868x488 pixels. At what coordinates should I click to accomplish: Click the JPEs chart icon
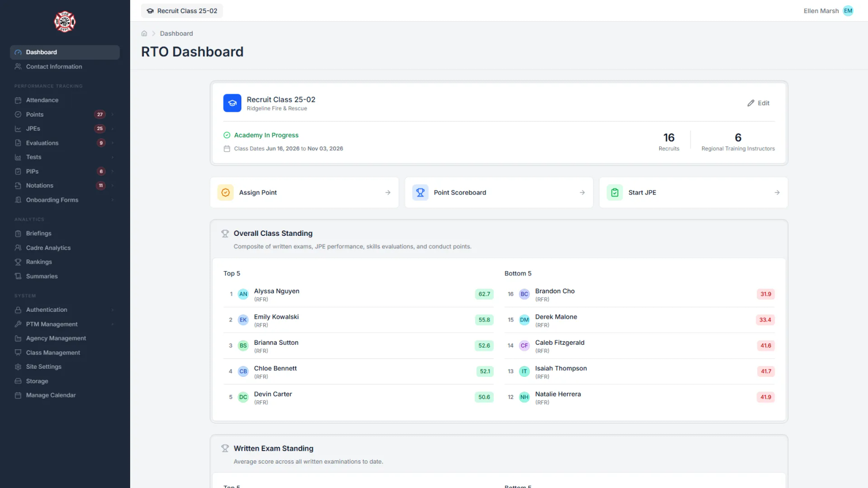click(x=18, y=129)
